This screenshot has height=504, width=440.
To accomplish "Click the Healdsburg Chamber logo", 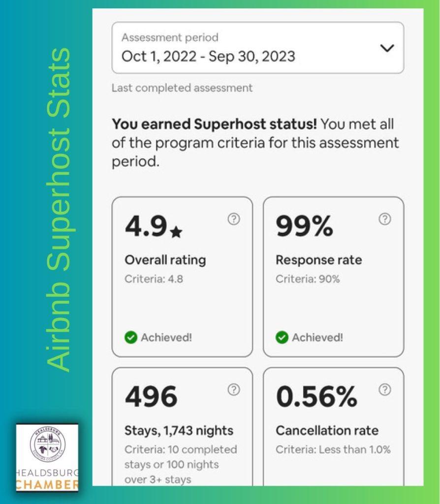I will 47,457.
